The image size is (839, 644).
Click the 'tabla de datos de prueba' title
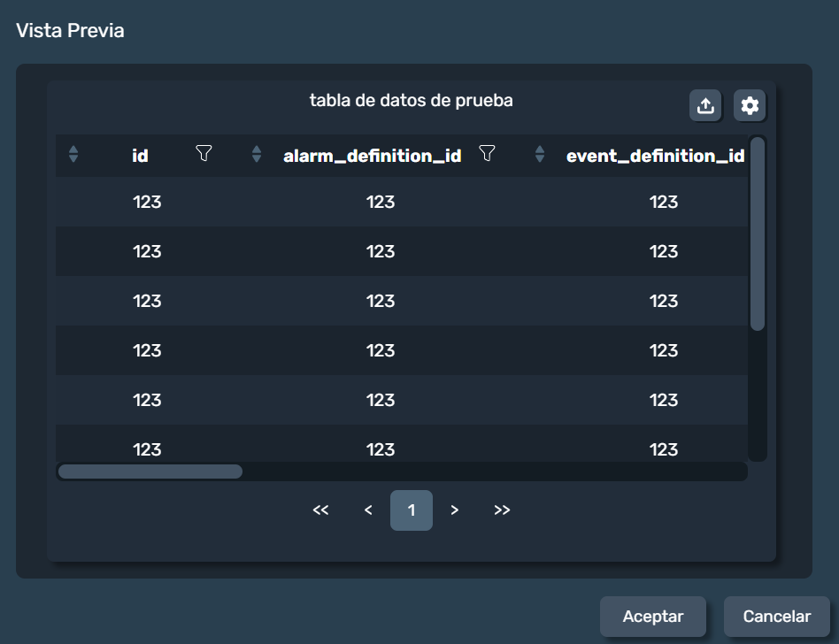[x=412, y=100]
